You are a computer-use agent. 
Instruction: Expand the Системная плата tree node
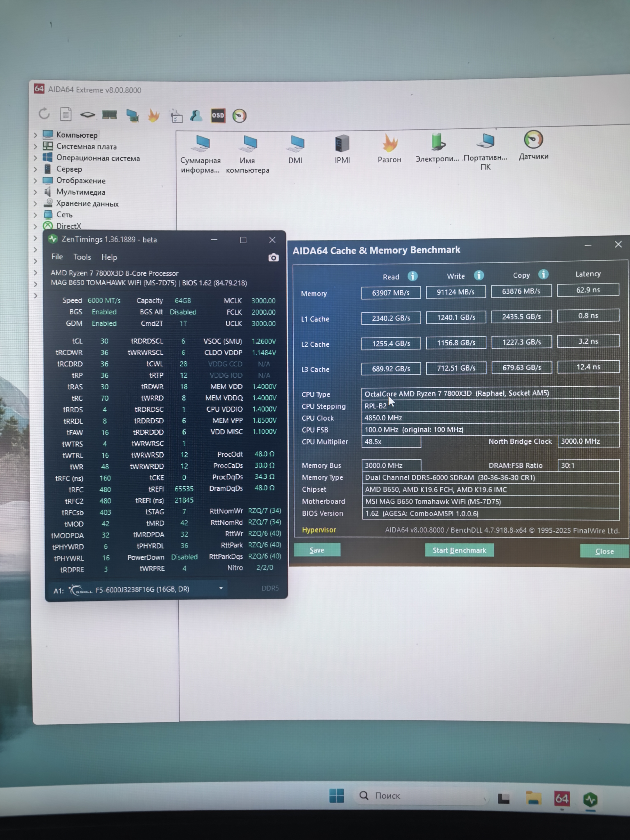pyautogui.click(x=35, y=146)
